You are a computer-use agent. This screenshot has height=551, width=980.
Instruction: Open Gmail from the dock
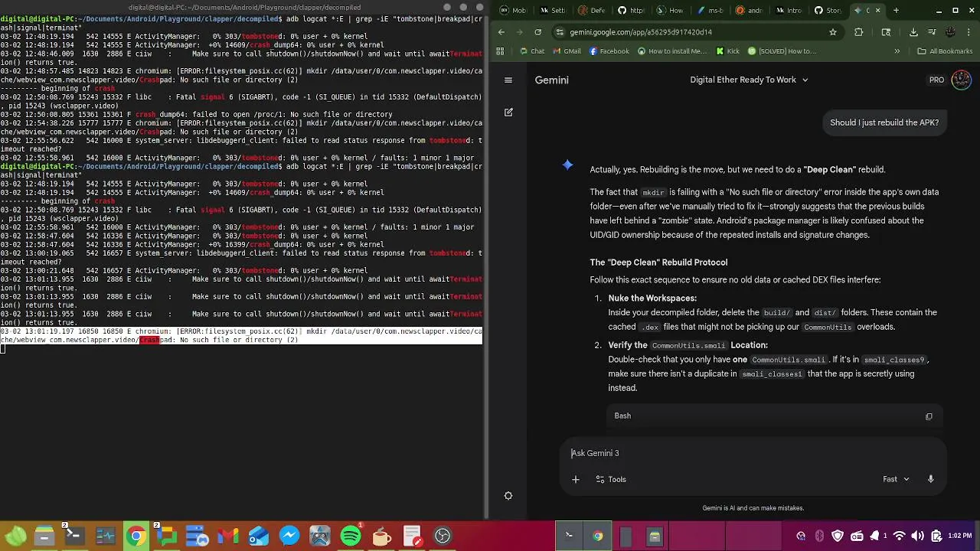228,536
